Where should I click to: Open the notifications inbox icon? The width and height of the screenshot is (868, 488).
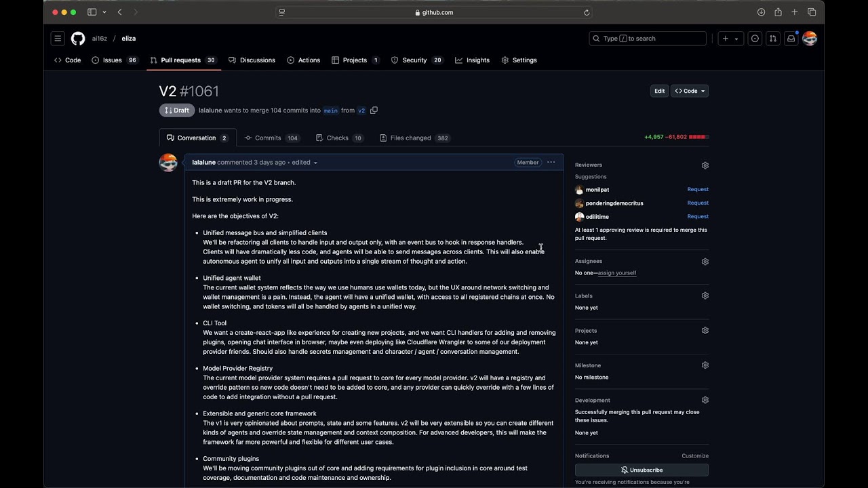(791, 39)
